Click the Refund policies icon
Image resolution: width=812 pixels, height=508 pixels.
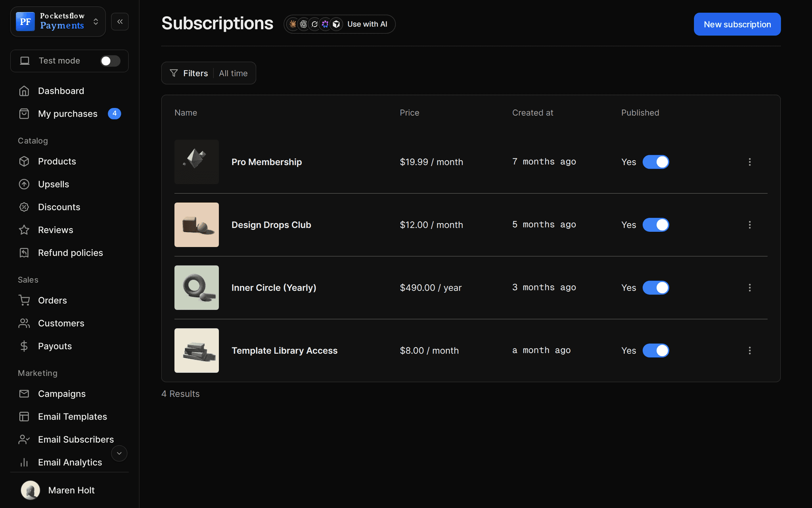(24, 253)
